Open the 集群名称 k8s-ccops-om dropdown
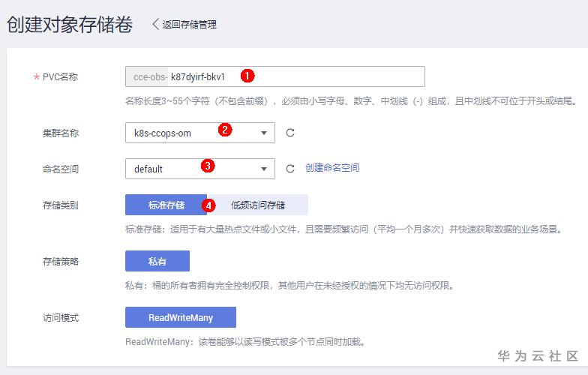This screenshot has height=375, width=588. pyautogui.click(x=199, y=133)
